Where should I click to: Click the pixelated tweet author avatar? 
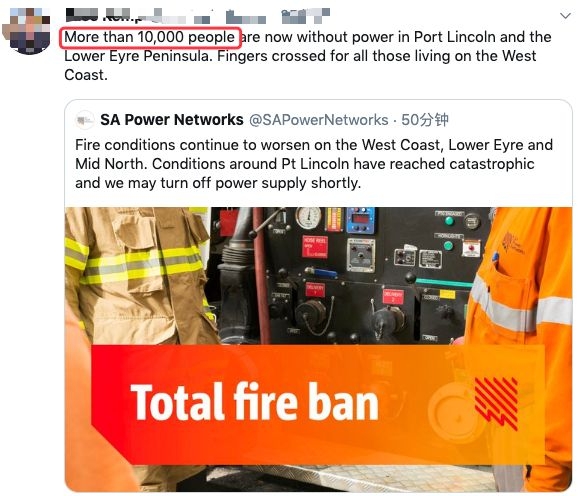pyautogui.click(x=27, y=30)
